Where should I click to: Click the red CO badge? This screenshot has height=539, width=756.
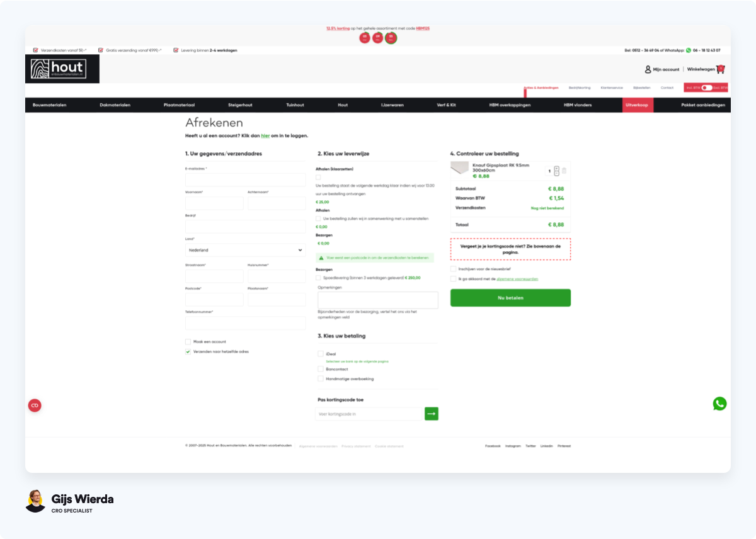(x=35, y=406)
